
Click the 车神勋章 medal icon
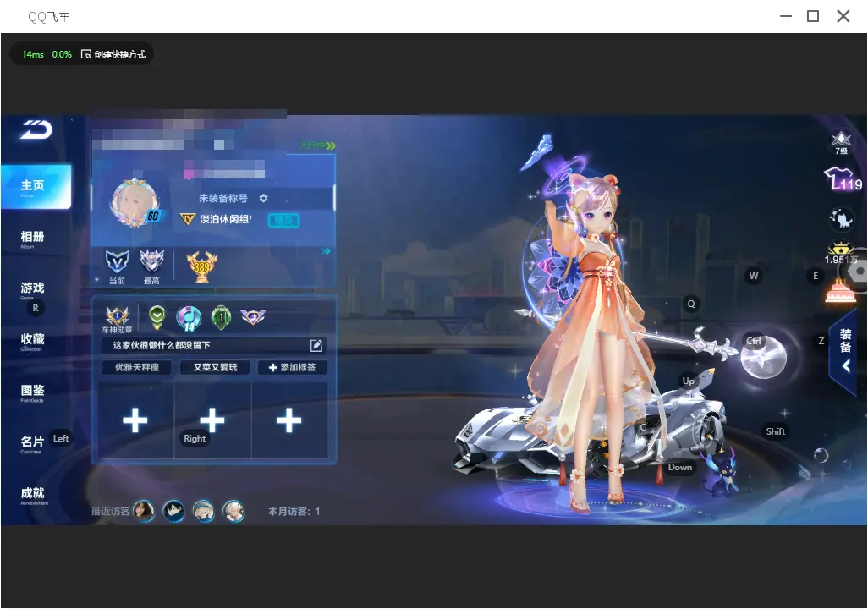click(x=118, y=319)
